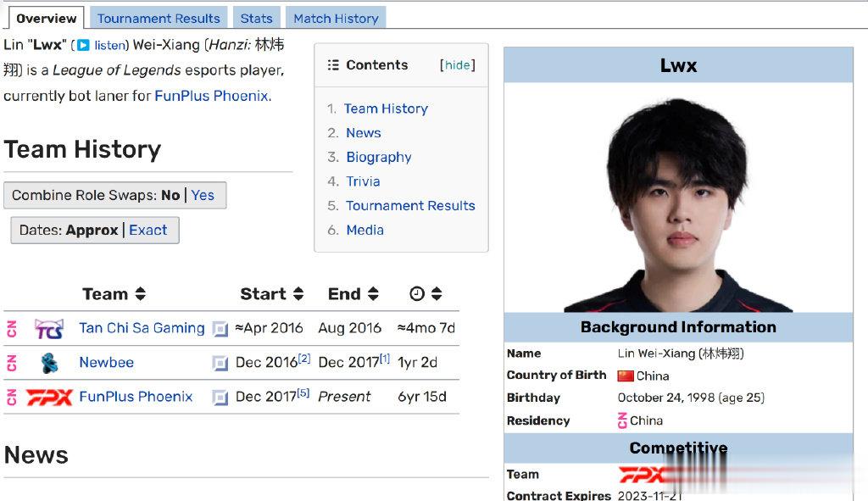Click the Contents list icon
Viewport: 868px width, 501px height.
tap(332, 64)
